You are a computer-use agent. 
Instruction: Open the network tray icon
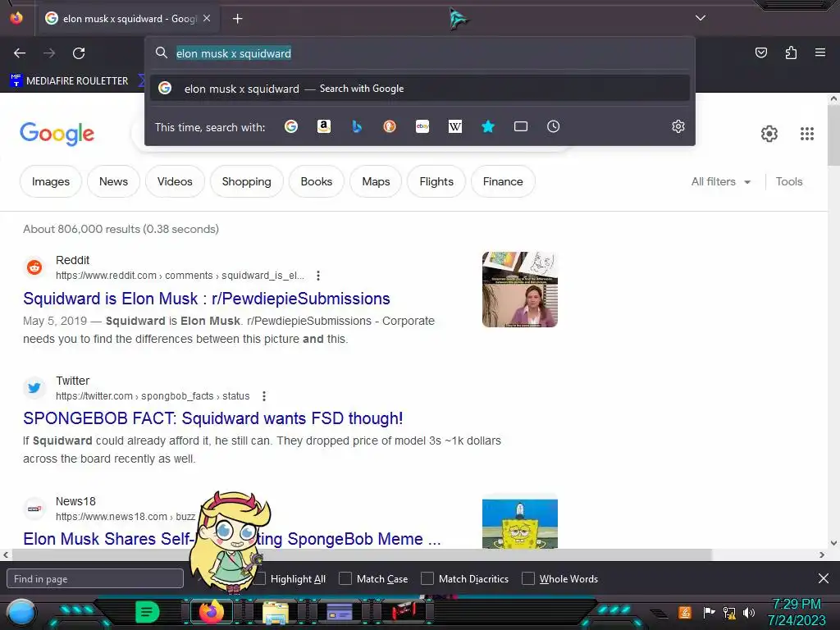pyautogui.click(x=728, y=612)
